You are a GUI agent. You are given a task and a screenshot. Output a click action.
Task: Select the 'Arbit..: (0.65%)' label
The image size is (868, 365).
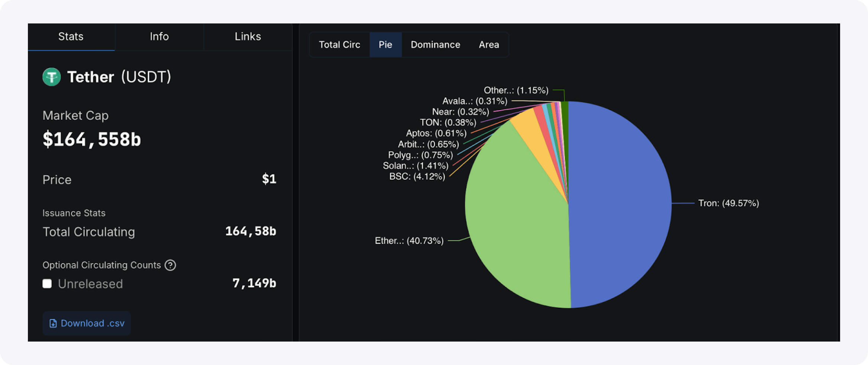pyautogui.click(x=428, y=144)
